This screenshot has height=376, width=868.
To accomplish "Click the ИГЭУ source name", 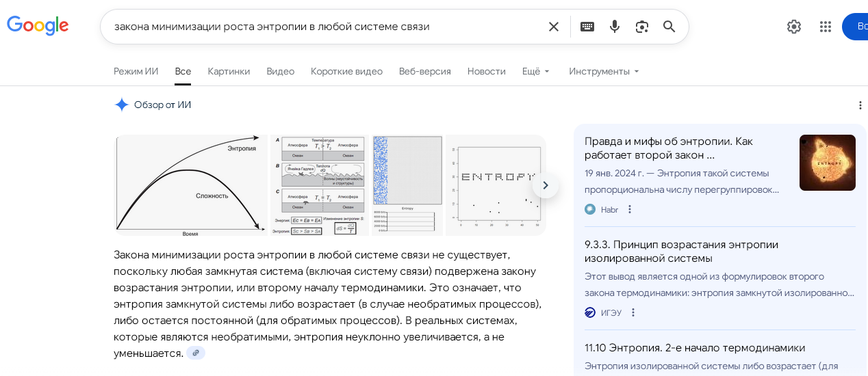I will tap(611, 313).
